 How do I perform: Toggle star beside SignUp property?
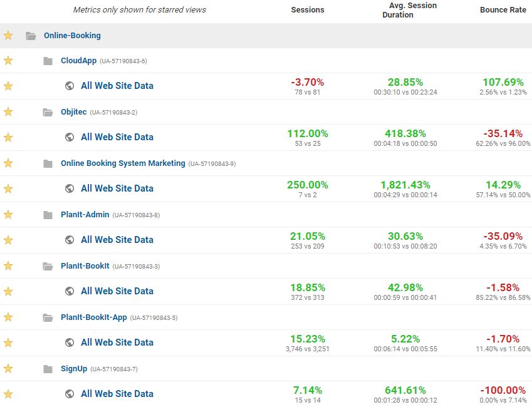(x=8, y=369)
